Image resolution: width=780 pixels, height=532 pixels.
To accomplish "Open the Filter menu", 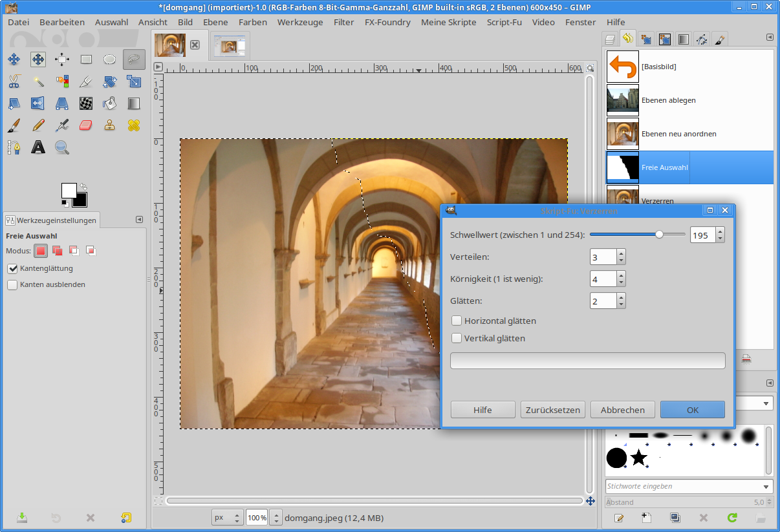I will (x=343, y=22).
